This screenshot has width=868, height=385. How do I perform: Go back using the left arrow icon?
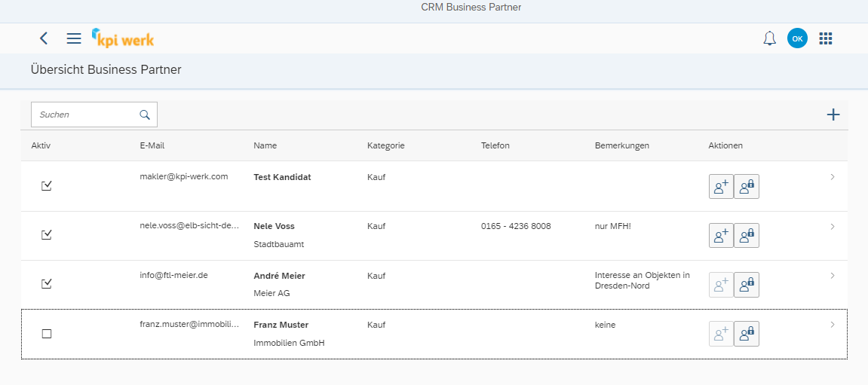[44, 38]
